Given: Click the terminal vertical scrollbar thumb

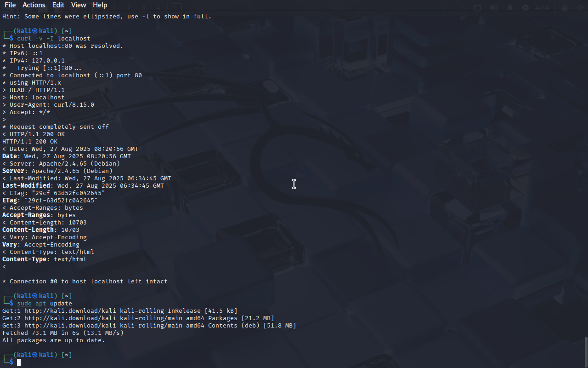Looking at the screenshot, I should tap(586, 351).
